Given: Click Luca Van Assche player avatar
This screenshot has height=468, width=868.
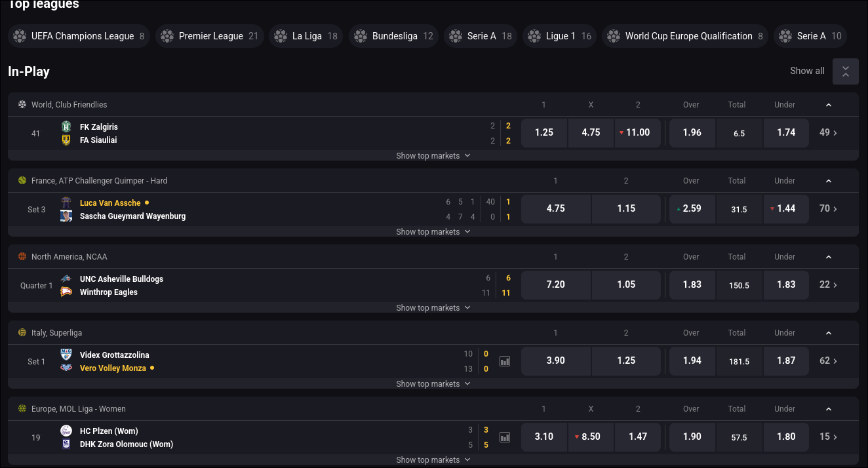Looking at the screenshot, I should pos(66,203).
